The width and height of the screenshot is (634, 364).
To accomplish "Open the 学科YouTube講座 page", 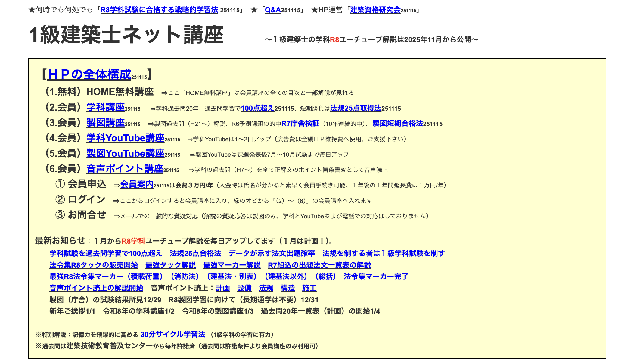I will coord(125,138).
